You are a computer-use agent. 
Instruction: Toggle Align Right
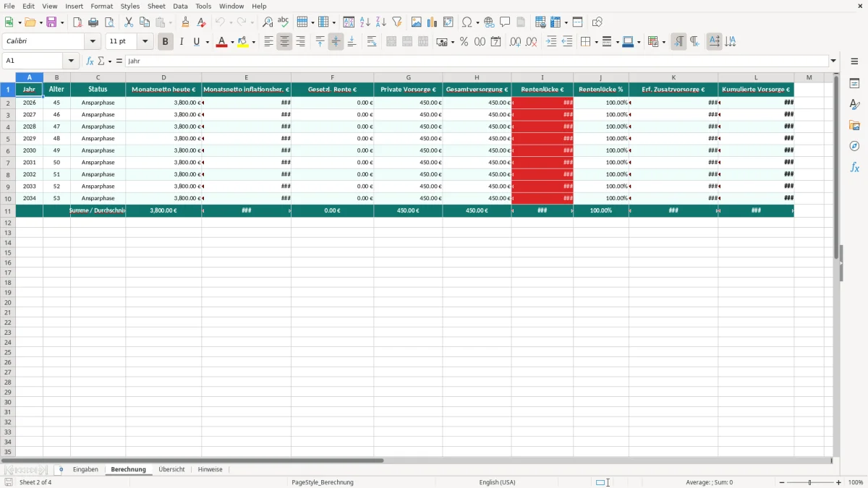(x=300, y=42)
